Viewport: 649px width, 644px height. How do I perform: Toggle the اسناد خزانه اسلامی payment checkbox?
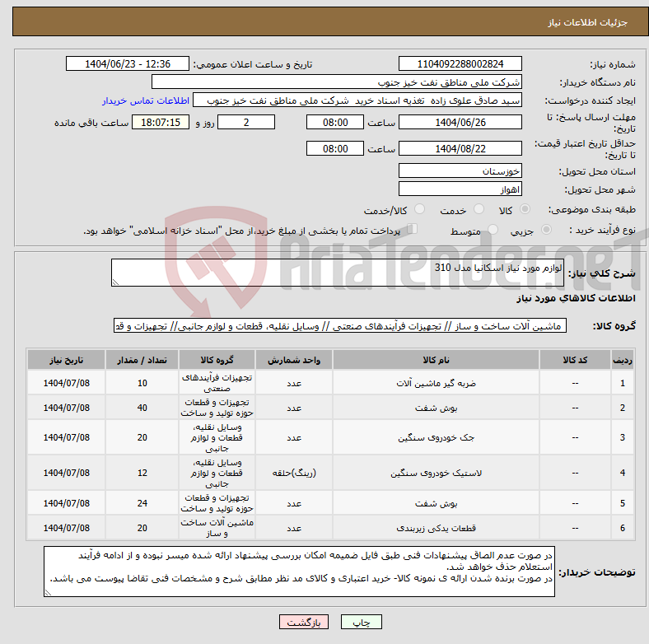point(413,229)
